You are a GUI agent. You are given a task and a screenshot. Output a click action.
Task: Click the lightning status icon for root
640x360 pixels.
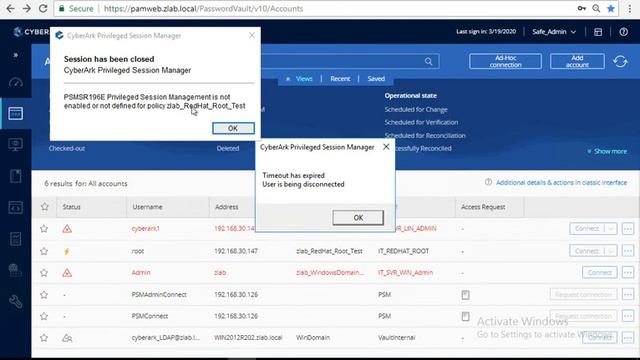(x=67, y=251)
